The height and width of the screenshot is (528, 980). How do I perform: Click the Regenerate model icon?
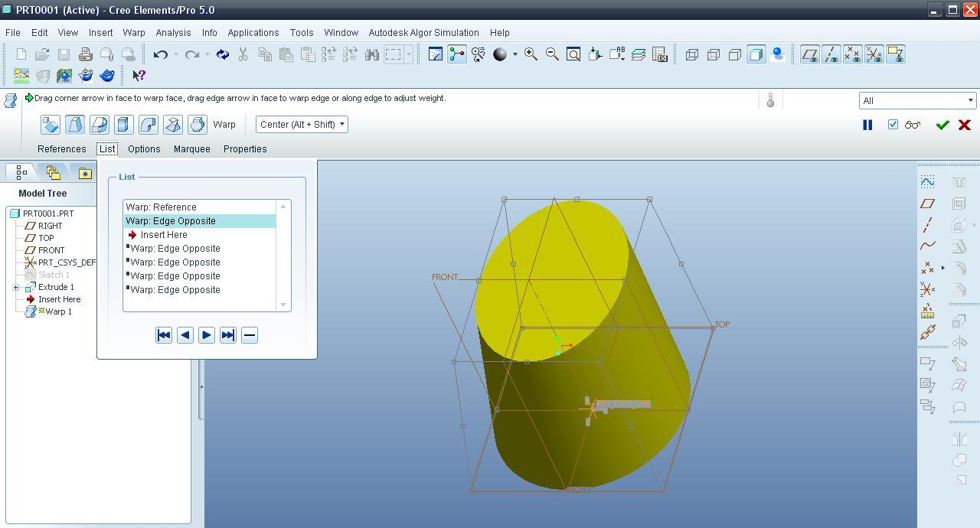223,54
